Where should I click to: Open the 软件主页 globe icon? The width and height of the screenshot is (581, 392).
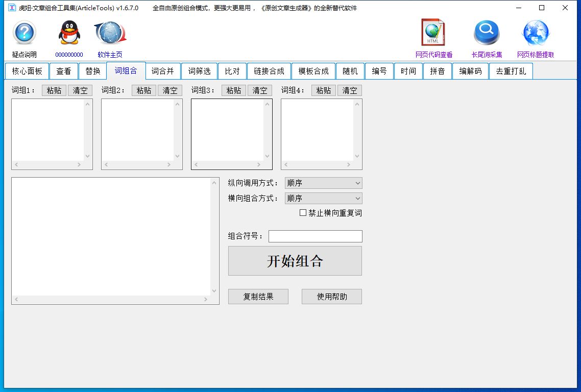click(110, 33)
